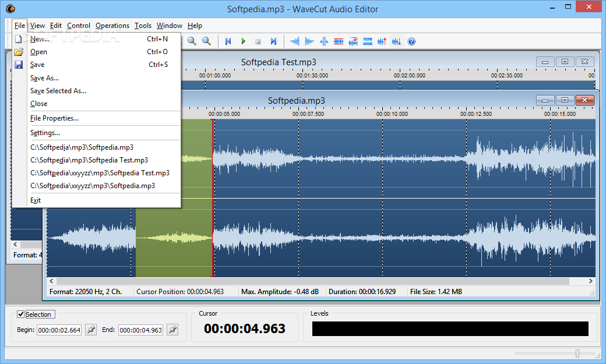Screen dimensions: 606x364
Task: Select Save Selected As... menu entry
Action: (x=97, y=91)
